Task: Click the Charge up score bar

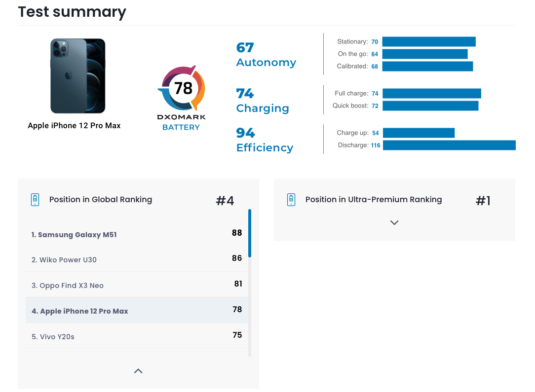Action: pyautogui.click(x=419, y=133)
